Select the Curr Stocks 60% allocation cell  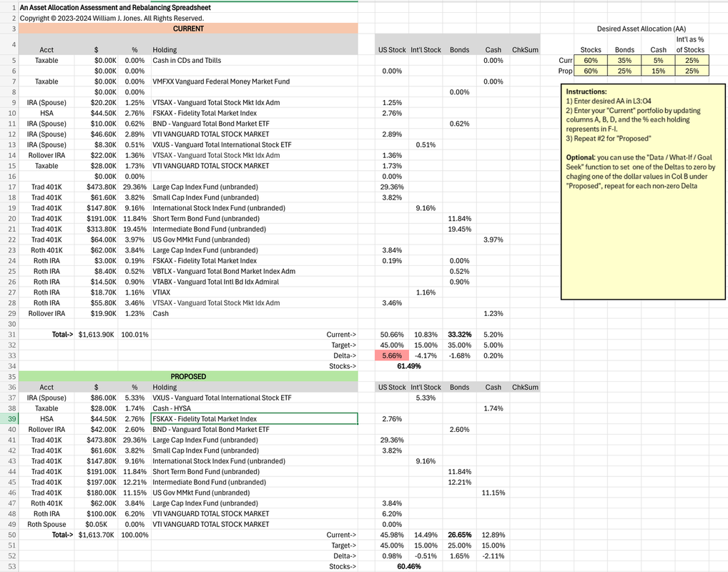point(591,60)
